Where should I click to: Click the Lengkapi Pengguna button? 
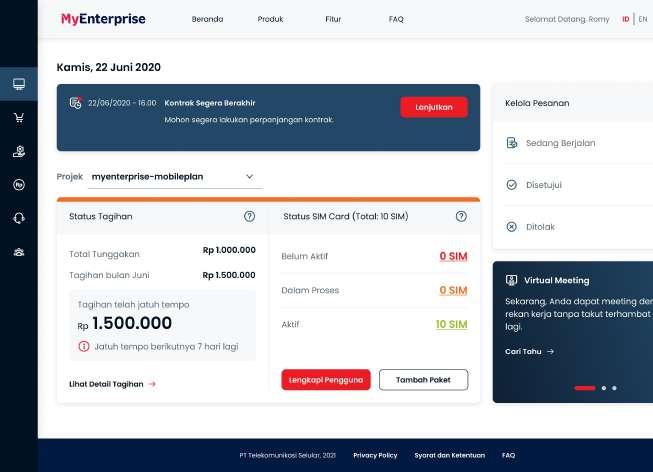[326, 380]
